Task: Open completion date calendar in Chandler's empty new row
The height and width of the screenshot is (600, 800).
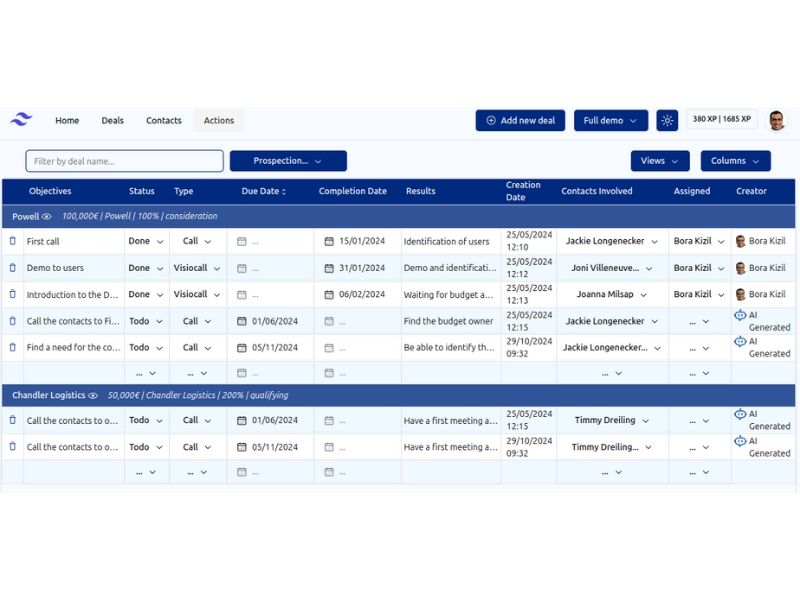Action: tap(329, 472)
